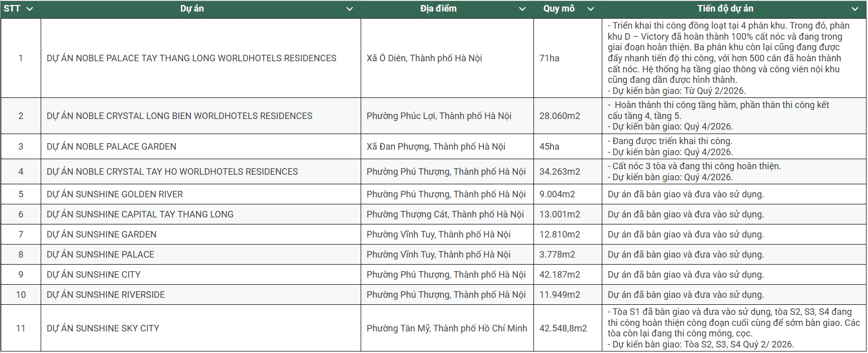Click scale value 12.810m2
868x353 pixels.
click(x=560, y=234)
